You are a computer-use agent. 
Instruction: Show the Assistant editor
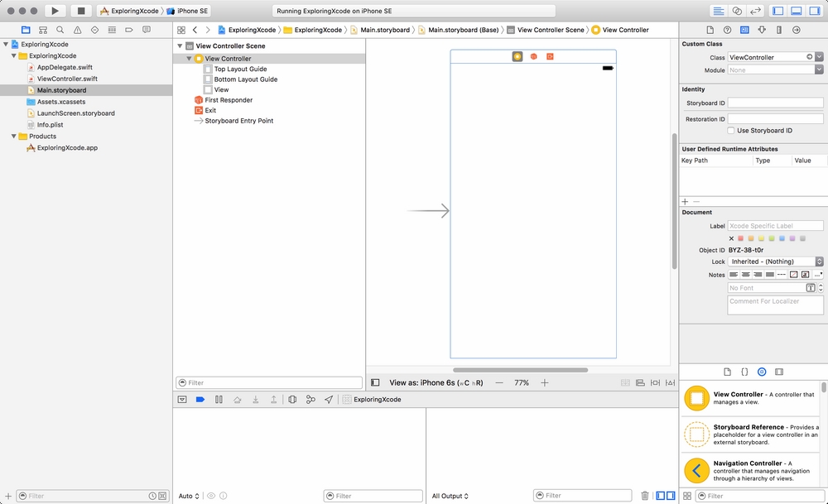point(737,11)
